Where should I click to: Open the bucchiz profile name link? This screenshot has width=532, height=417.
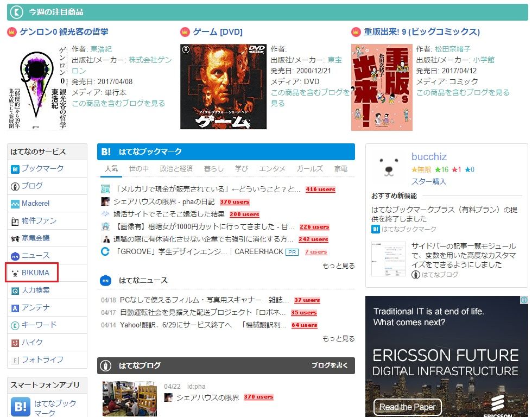429,157
